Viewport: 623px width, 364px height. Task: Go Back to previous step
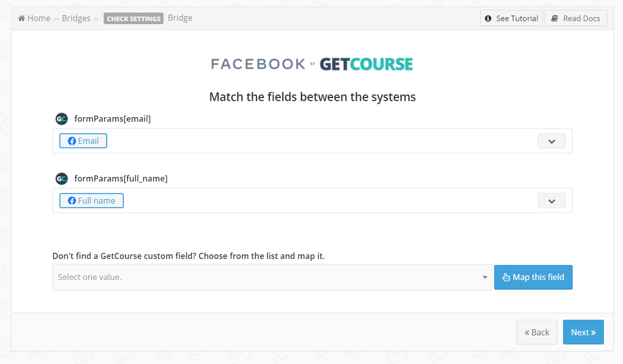click(537, 332)
